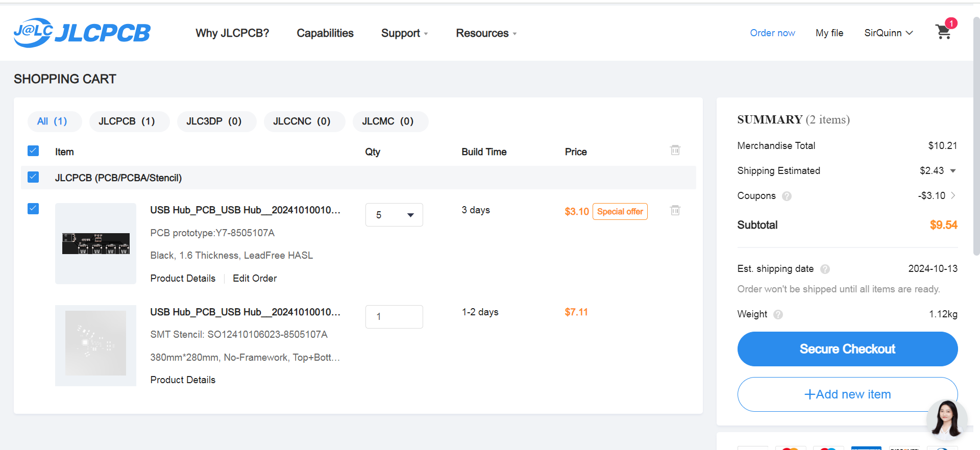Toggle the JLCPCB (PCB/PCBA/Stencil) group checkbox
Screen dimensions: 980x450
pyautogui.click(x=33, y=177)
